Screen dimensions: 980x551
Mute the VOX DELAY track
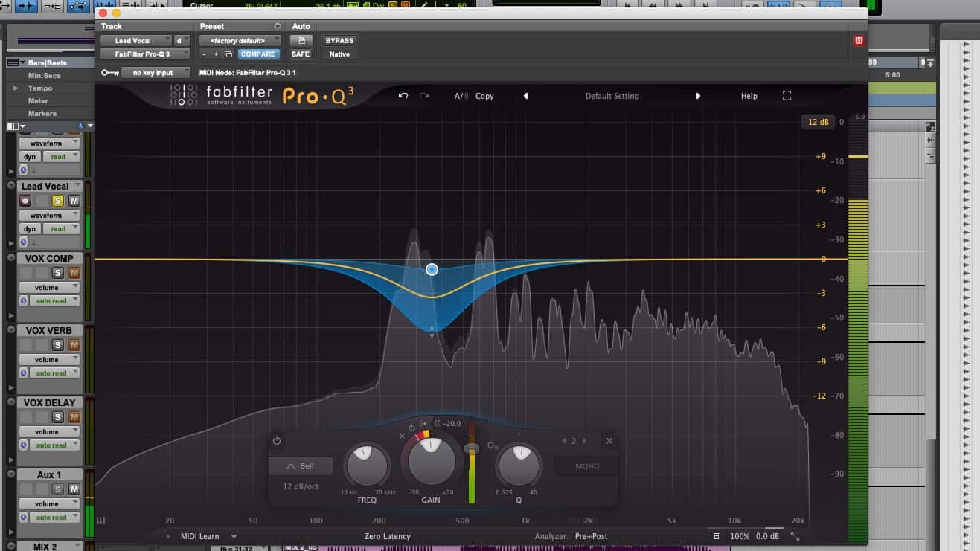[x=74, y=417]
